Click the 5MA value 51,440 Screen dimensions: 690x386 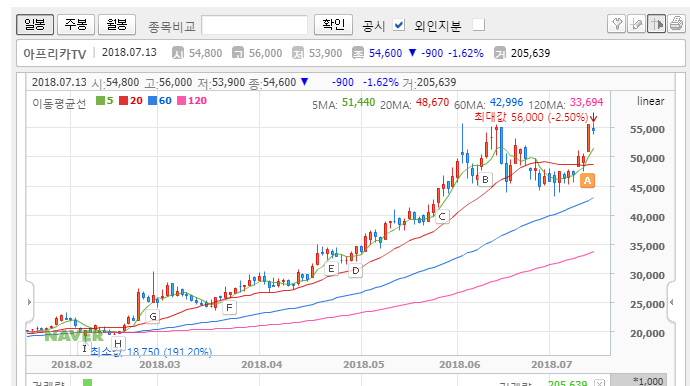(358, 103)
